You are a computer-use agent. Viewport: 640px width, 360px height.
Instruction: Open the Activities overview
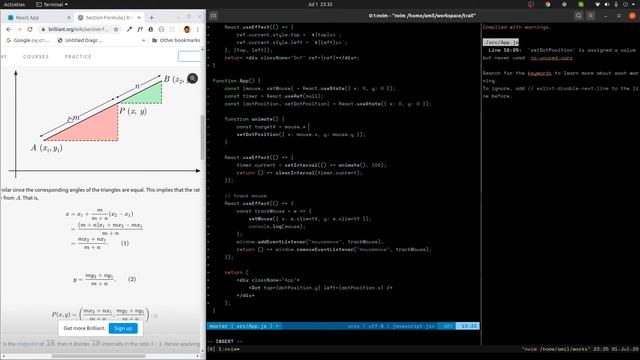click(x=14, y=4)
